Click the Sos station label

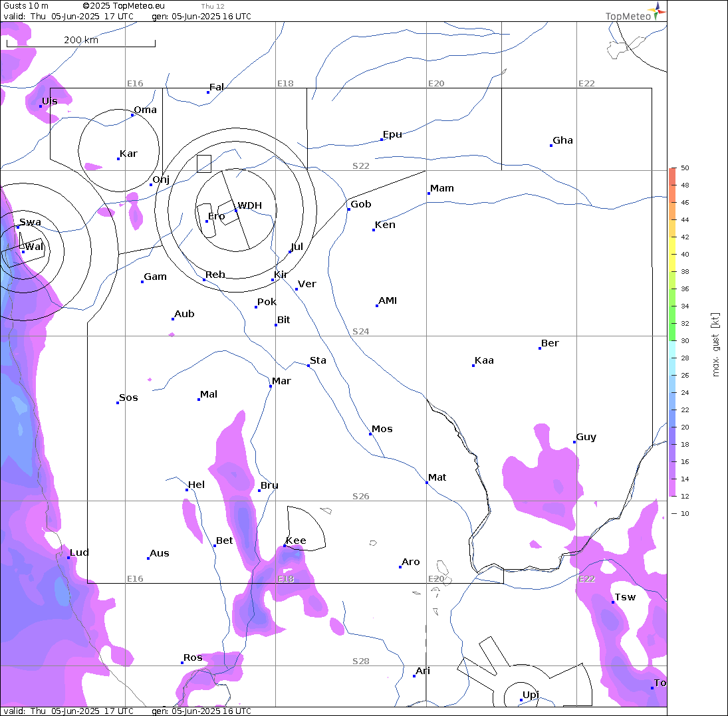click(x=128, y=398)
